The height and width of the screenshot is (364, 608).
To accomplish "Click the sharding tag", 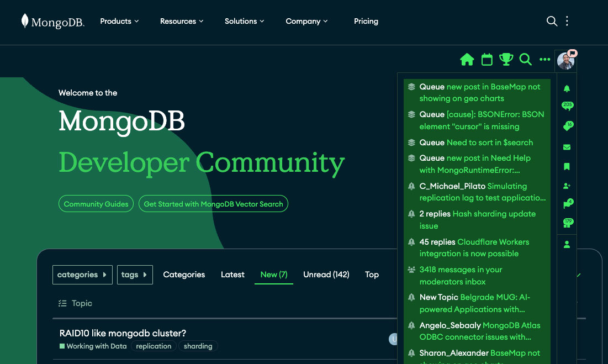I will [x=198, y=346].
